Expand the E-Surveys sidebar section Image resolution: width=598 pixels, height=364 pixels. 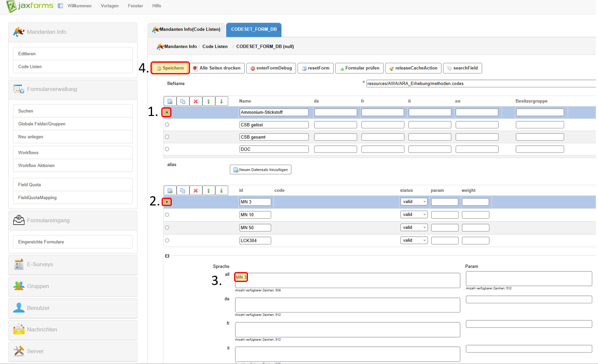[73, 264]
